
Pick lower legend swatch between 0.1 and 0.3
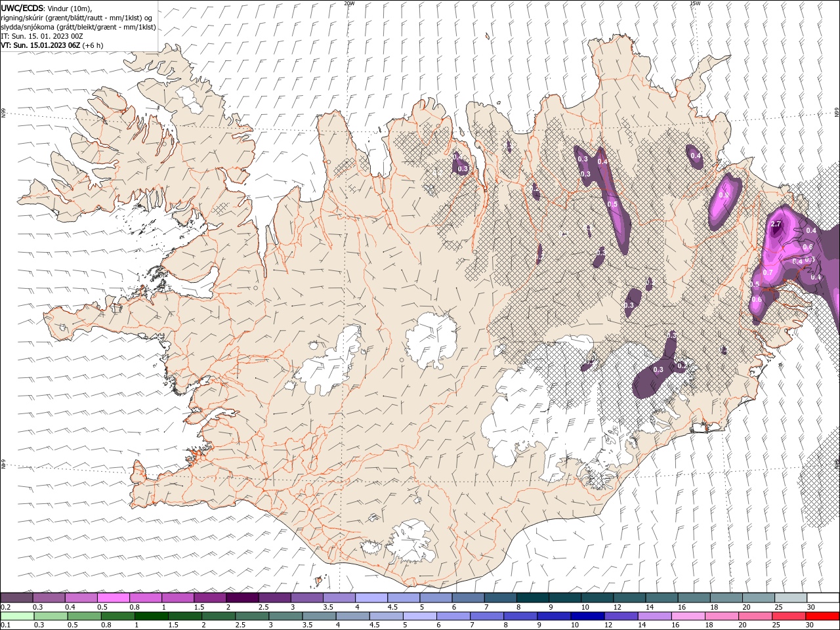[x=17, y=616]
